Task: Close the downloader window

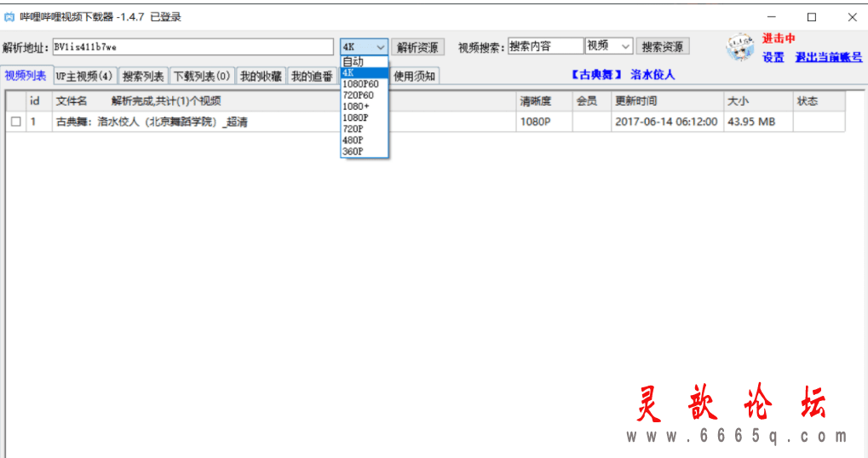Action: click(x=852, y=17)
